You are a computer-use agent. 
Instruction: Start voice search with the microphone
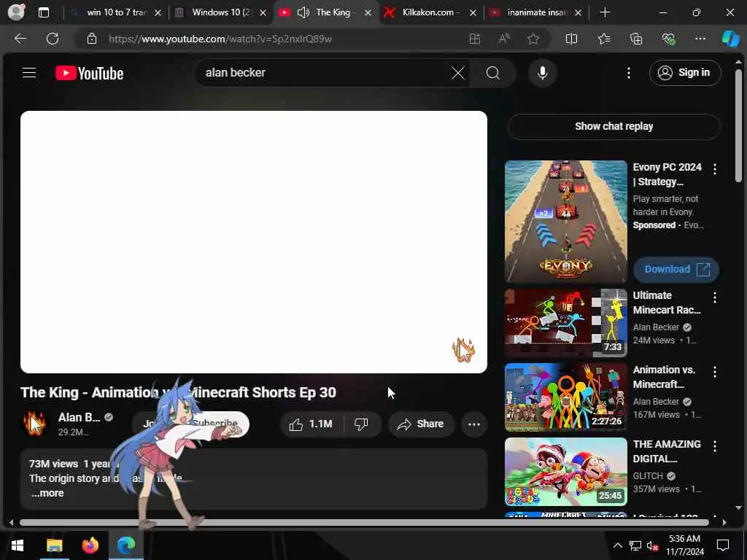tap(542, 73)
